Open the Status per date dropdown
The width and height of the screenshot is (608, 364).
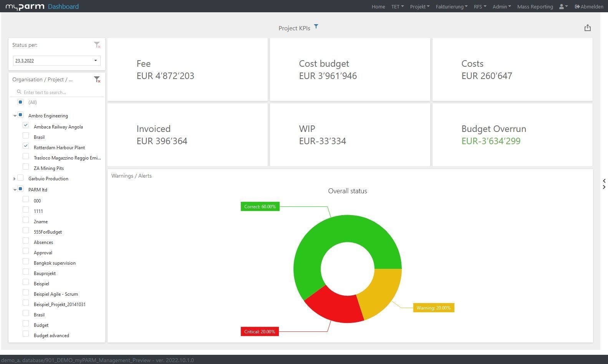point(95,61)
